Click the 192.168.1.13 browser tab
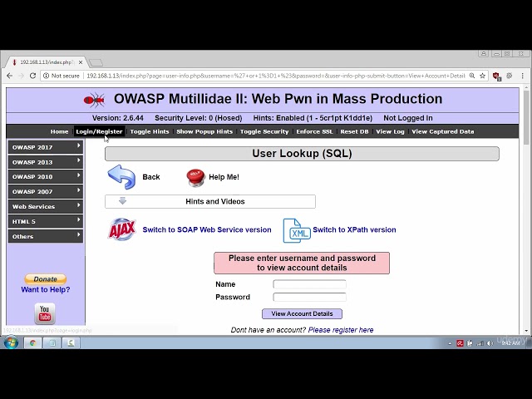The height and width of the screenshot is (399, 532). click(47, 62)
